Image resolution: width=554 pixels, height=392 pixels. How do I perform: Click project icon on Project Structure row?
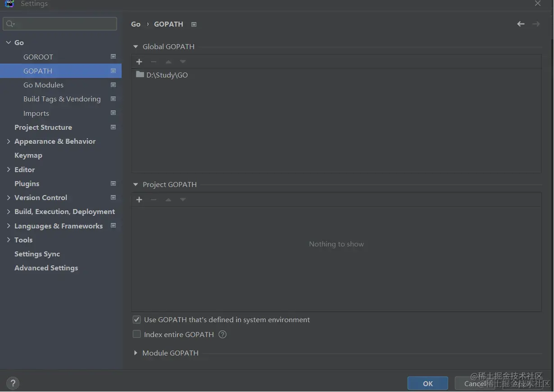pos(113,127)
